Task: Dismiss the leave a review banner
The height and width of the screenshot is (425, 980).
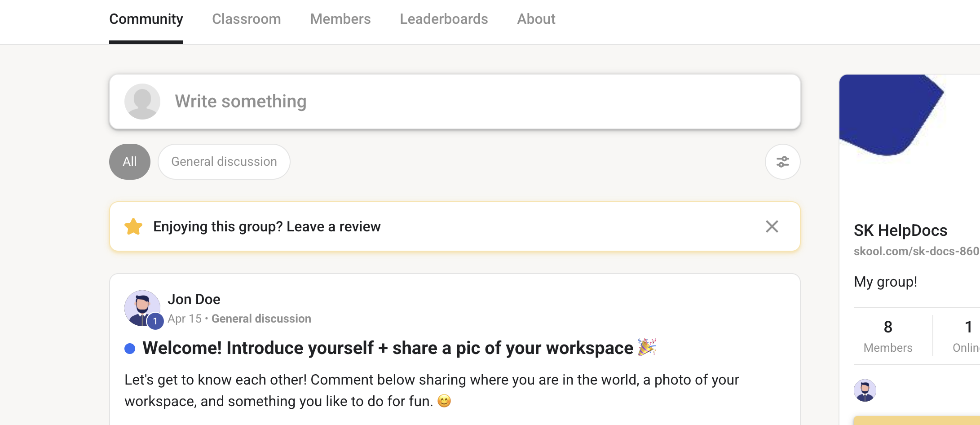Action: pyautogui.click(x=772, y=226)
